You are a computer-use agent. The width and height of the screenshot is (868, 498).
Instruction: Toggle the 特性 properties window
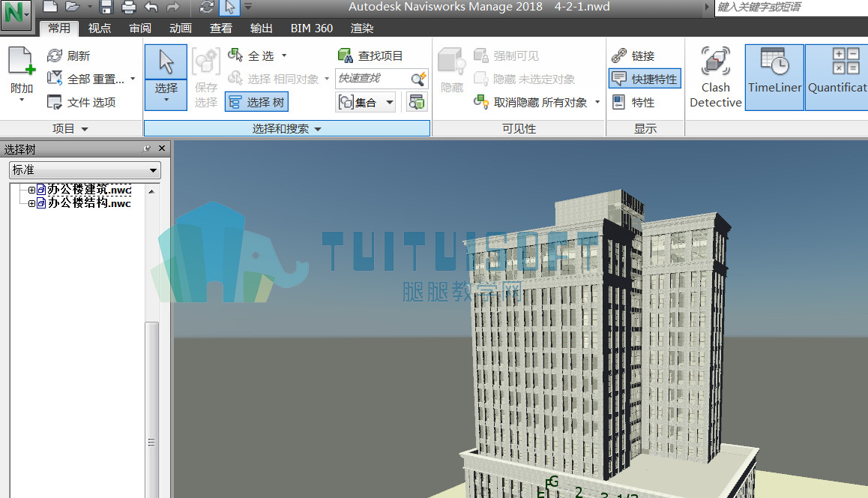pos(634,103)
